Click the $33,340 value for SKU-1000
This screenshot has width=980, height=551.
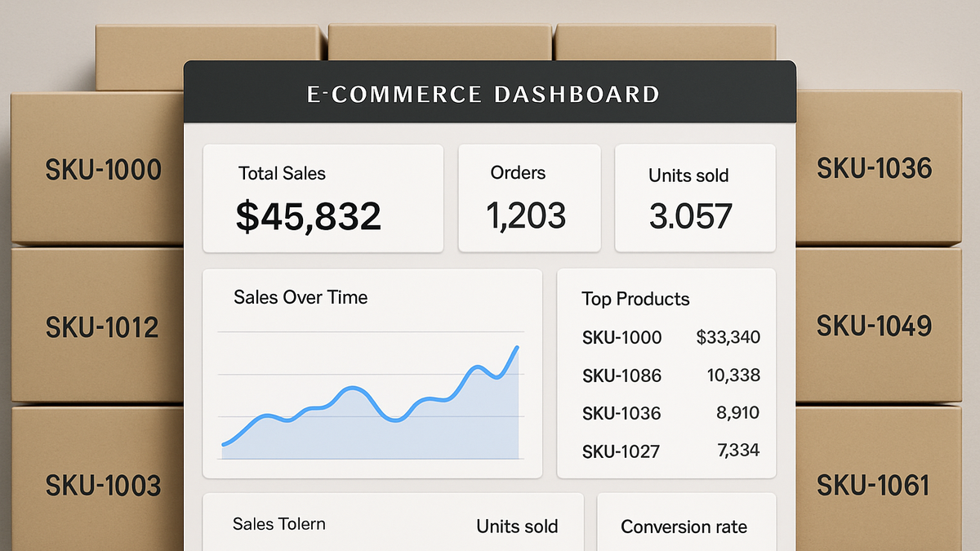click(728, 337)
